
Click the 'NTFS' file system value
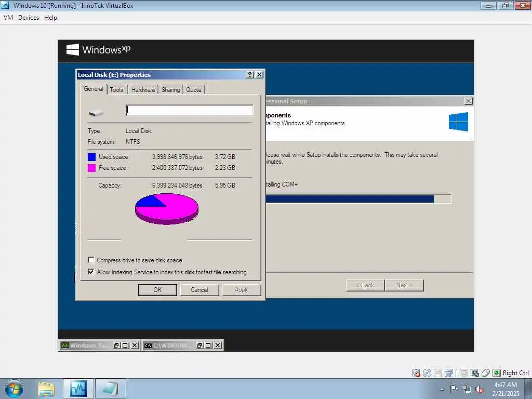pos(132,141)
